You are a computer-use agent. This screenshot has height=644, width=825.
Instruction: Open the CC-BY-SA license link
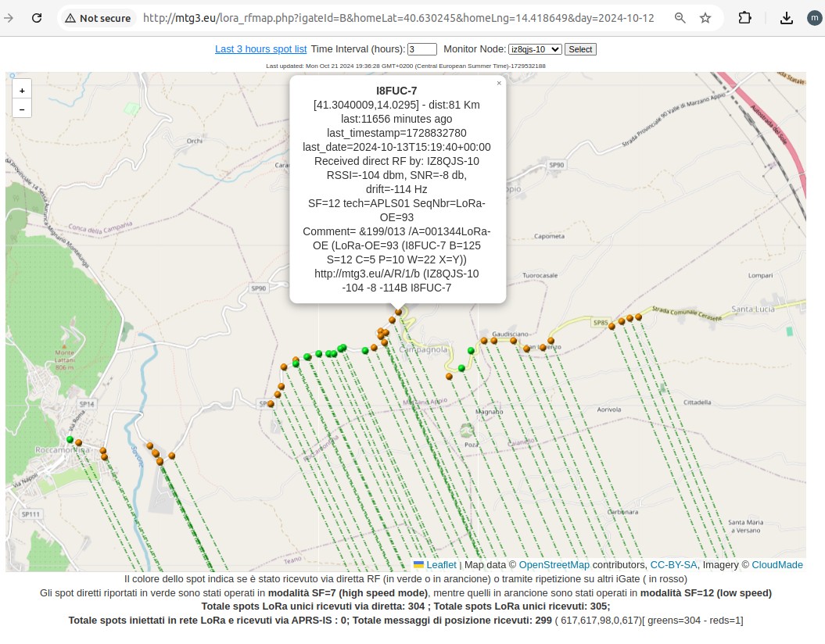point(673,564)
